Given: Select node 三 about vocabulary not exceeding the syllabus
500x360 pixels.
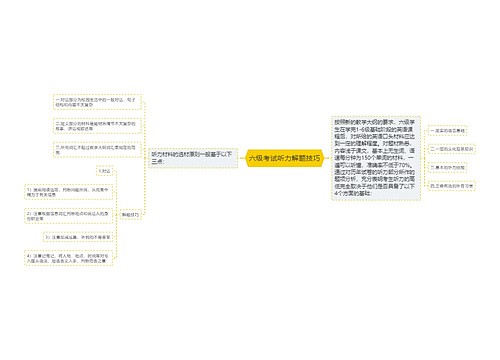Looking at the screenshot, I should pos(97,149).
